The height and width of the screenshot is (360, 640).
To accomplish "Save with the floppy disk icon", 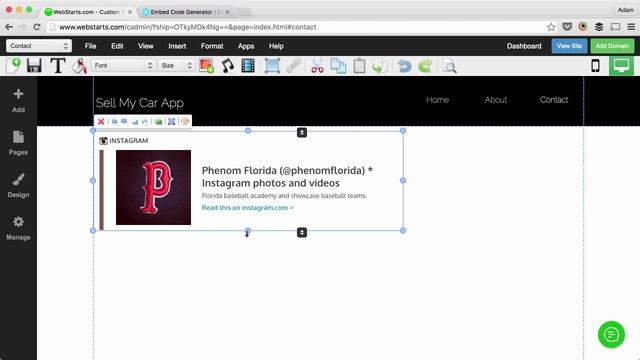I will click(34, 66).
